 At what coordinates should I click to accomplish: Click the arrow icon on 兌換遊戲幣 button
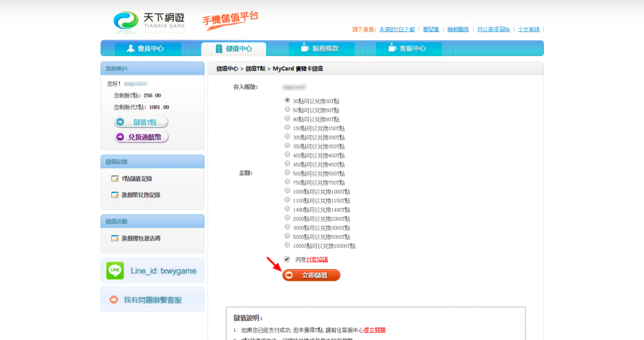(120, 137)
